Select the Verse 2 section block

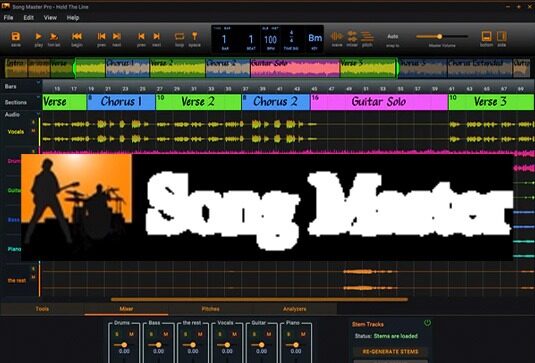click(198, 102)
